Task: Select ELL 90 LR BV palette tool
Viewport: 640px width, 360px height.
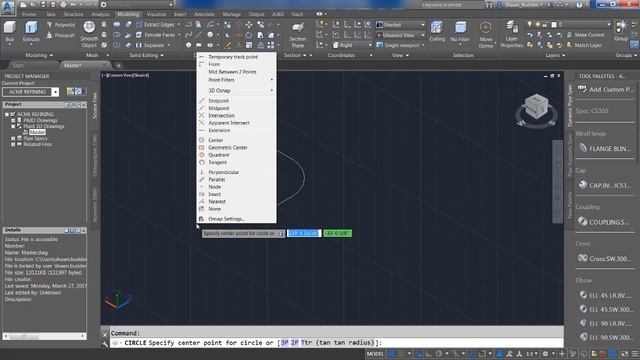Action: point(606,323)
